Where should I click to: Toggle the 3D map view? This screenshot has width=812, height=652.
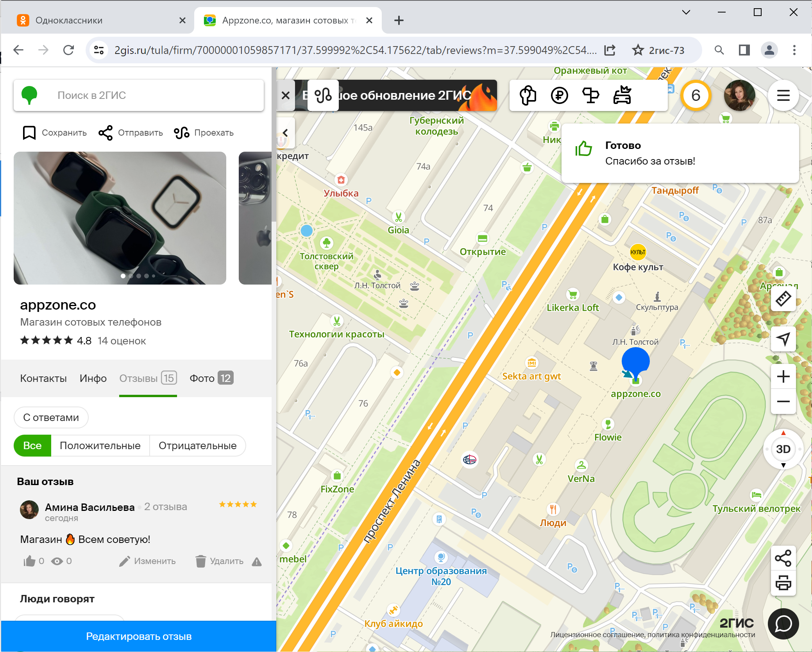pyautogui.click(x=783, y=449)
